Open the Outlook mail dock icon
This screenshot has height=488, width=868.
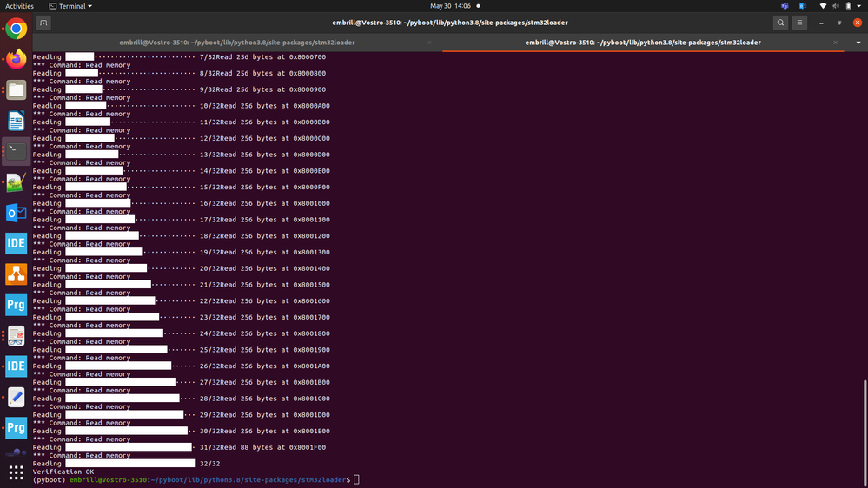[x=16, y=213]
